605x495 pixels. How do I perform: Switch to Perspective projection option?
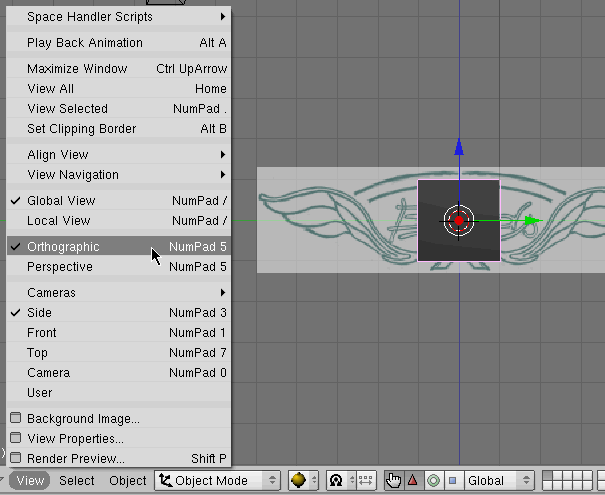(119, 267)
